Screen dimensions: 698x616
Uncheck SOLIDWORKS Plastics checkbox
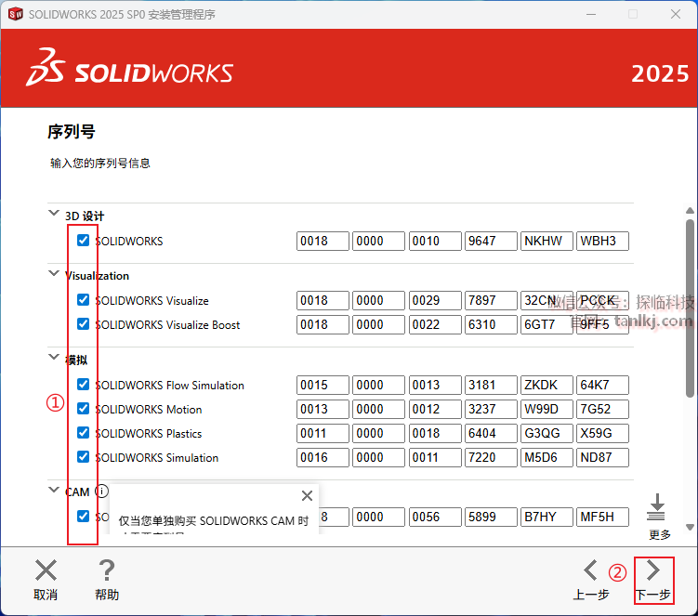pyautogui.click(x=84, y=433)
